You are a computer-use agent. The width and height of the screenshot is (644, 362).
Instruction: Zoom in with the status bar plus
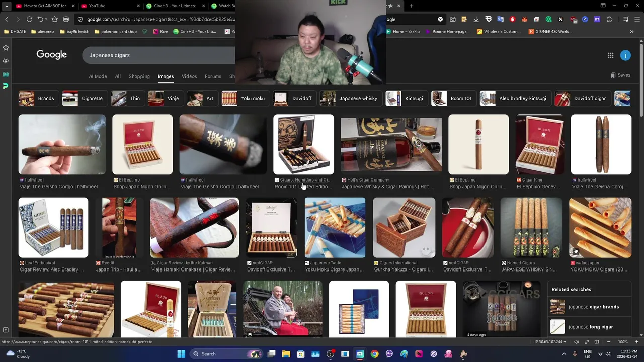pos(636,342)
